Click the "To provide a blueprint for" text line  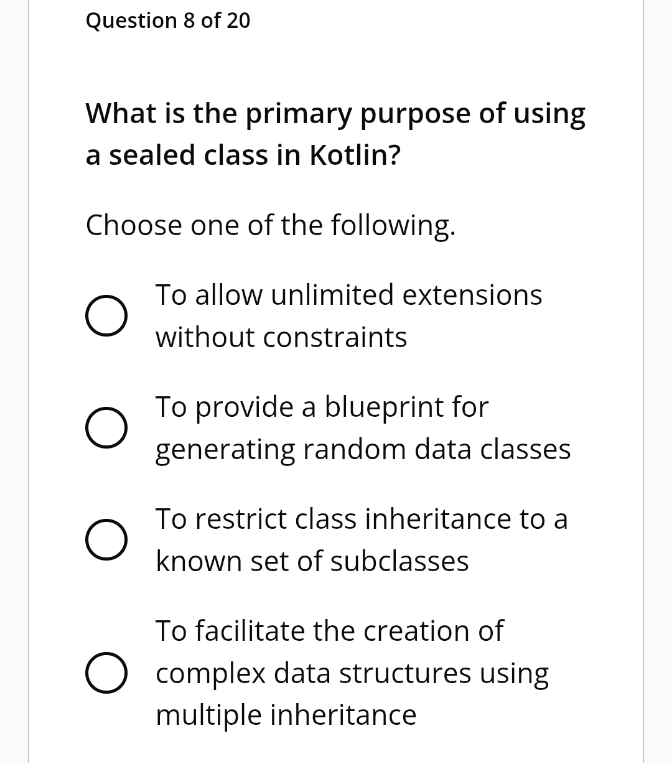click(x=322, y=407)
